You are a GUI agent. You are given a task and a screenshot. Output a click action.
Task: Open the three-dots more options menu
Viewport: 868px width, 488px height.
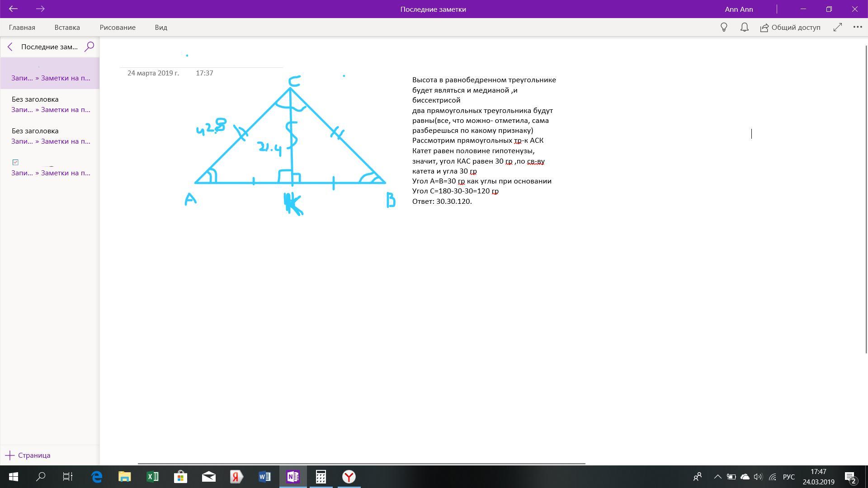point(857,28)
